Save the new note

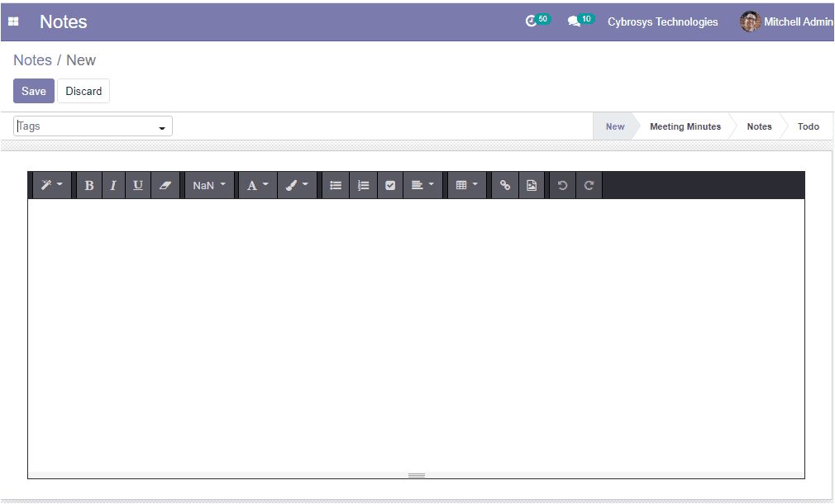(34, 91)
